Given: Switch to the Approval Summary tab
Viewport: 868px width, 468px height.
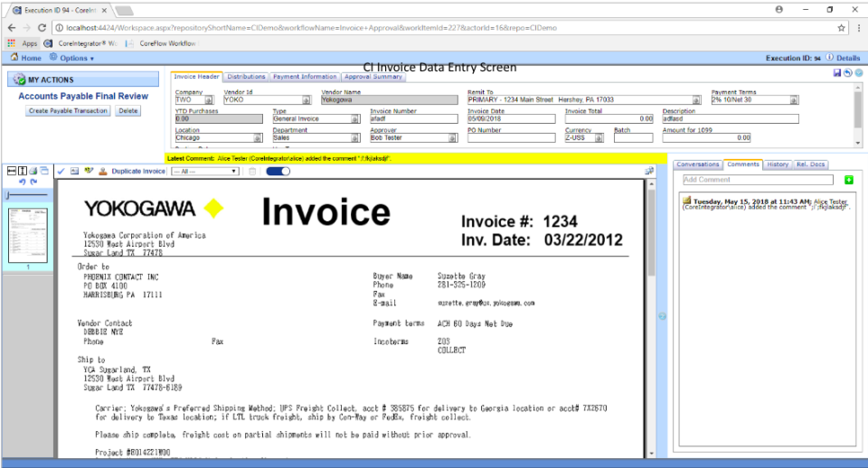Looking at the screenshot, I should point(373,77).
